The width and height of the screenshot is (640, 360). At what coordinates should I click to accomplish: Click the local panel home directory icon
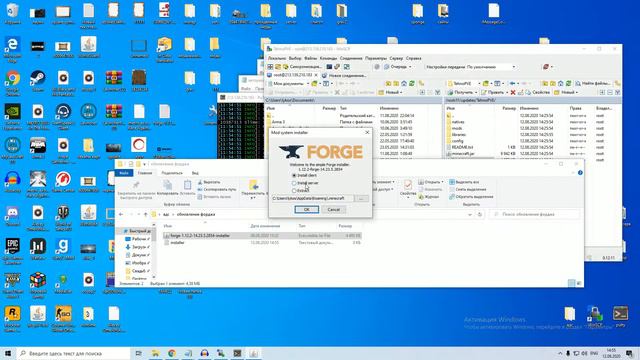pyautogui.click(x=404, y=83)
